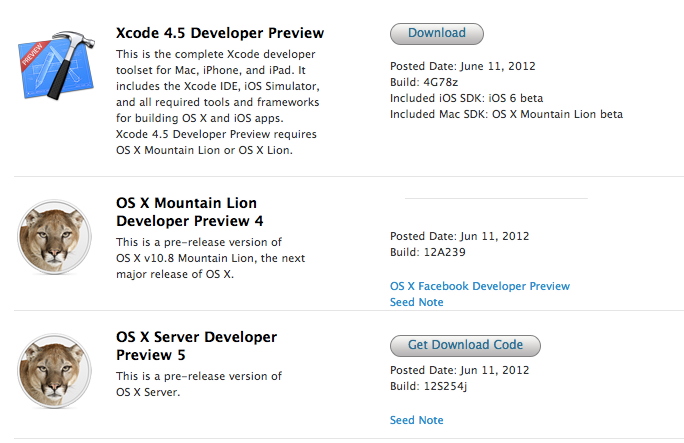Open the OS X Facebook Developer Preview link
The image size is (684, 443).
480,286
